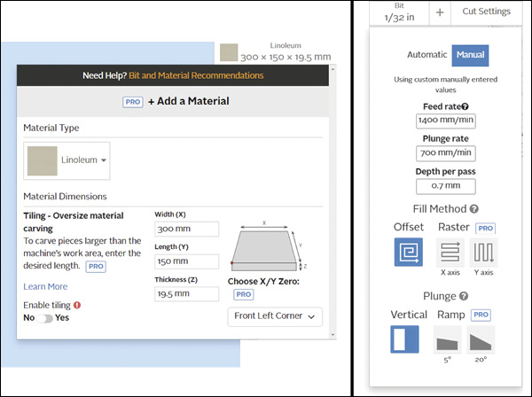Screen dimensions: 532x397
Task: Select the 5° ramp plunge icon
Action: (x=448, y=339)
